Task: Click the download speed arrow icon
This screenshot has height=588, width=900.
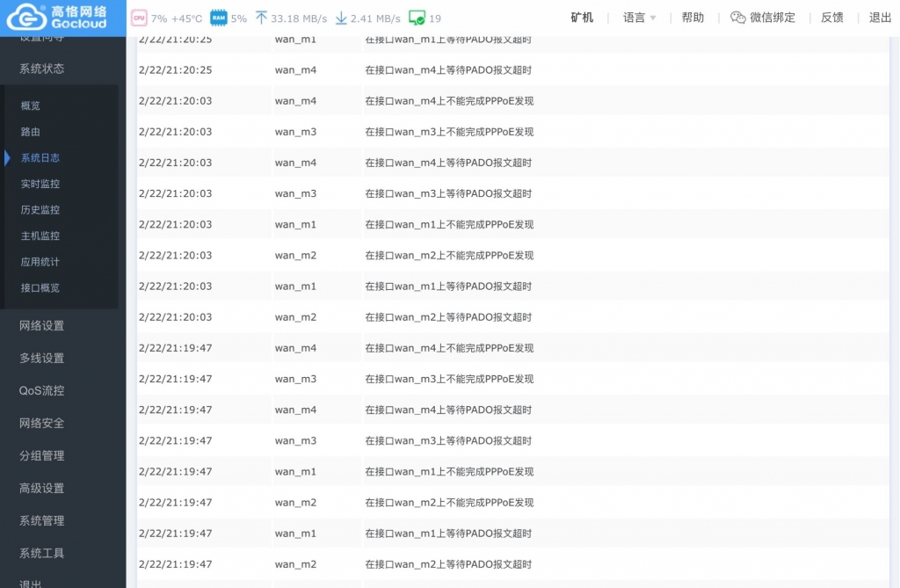Action: [341, 18]
